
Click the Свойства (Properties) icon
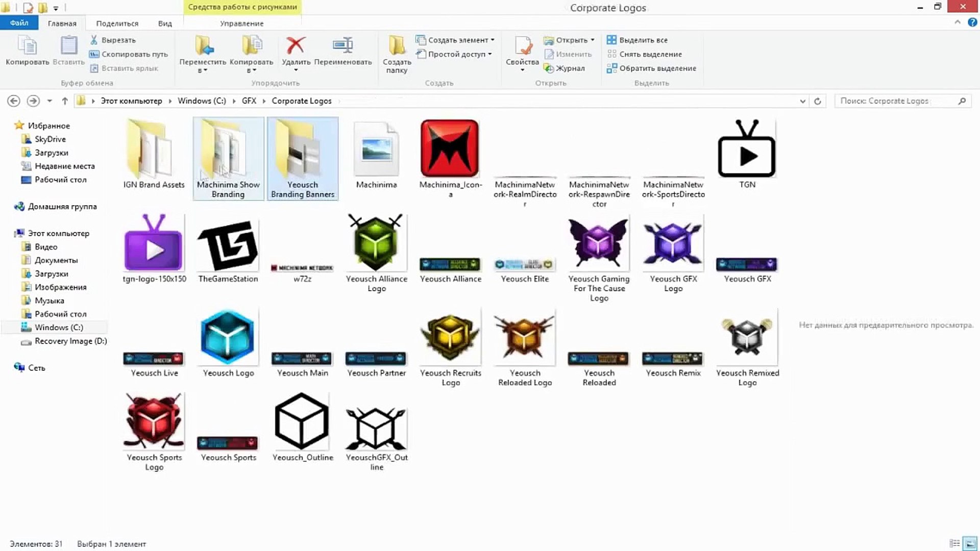[x=523, y=46]
